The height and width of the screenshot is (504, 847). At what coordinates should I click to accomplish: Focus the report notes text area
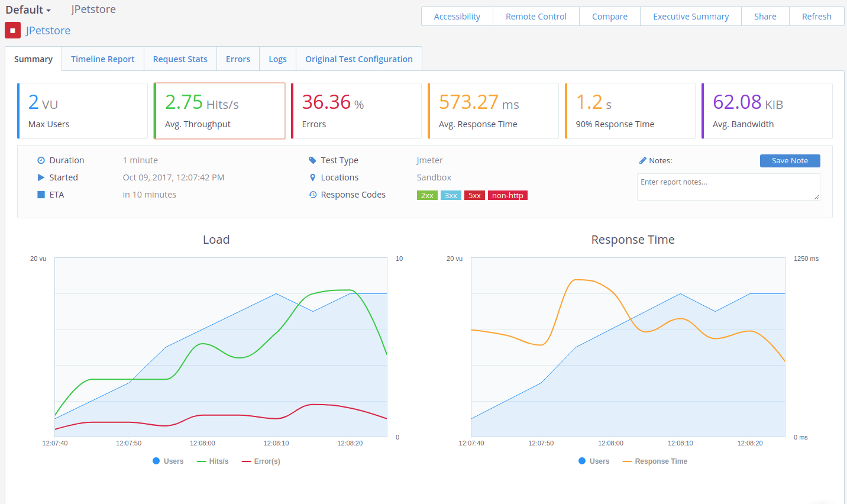pyautogui.click(x=728, y=187)
